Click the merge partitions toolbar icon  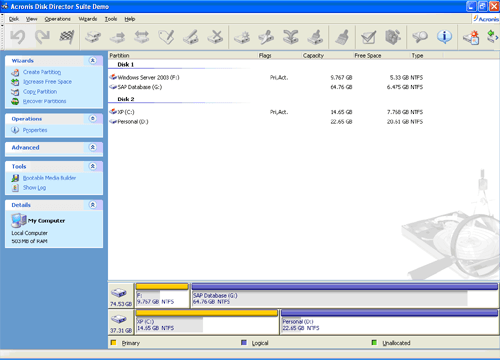(x=291, y=37)
